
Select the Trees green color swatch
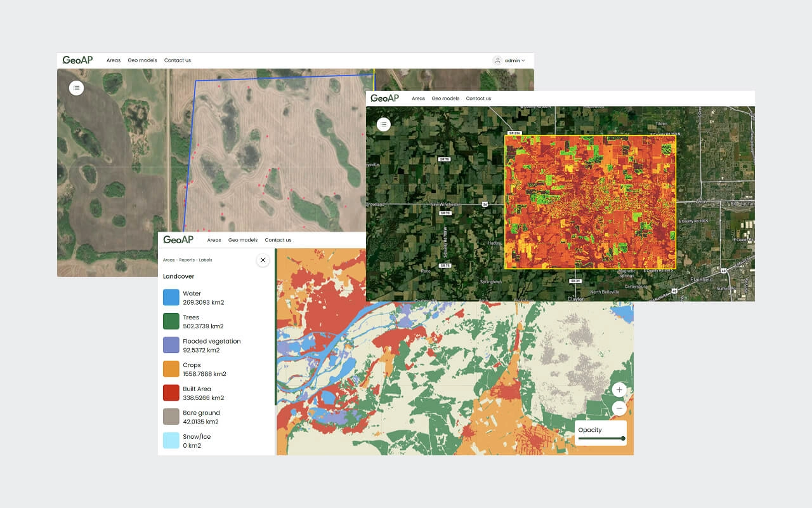171,321
